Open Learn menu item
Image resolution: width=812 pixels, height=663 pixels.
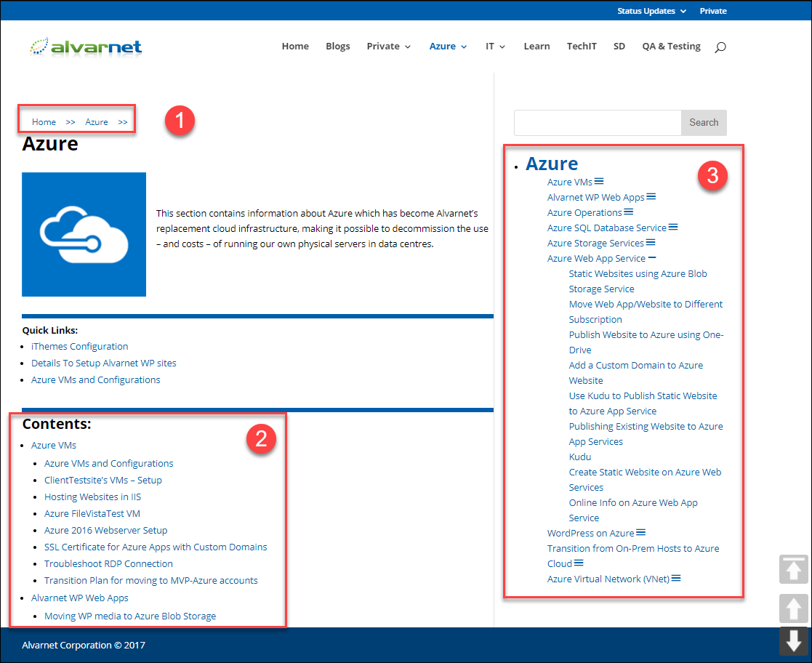(536, 46)
